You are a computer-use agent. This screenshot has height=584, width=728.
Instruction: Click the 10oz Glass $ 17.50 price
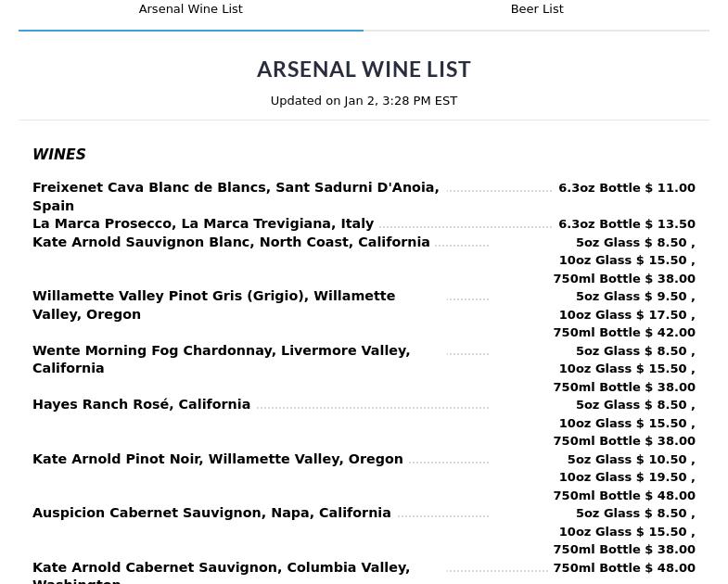point(627,315)
